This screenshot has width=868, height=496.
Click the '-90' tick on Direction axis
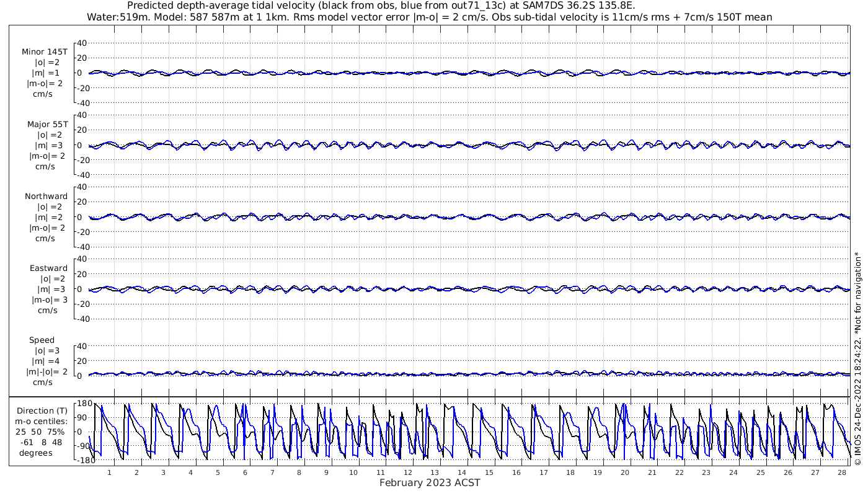tap(84, 446)
